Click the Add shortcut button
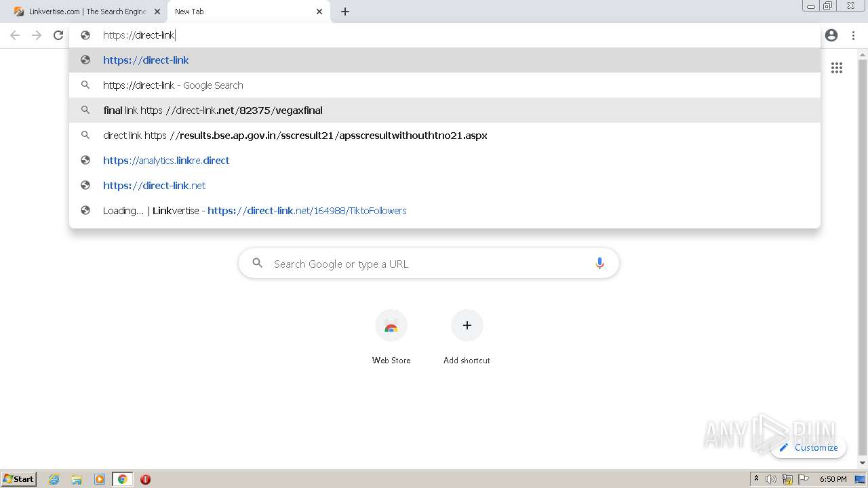The width and height of the screenshot is (868, 488). [467, 338]
